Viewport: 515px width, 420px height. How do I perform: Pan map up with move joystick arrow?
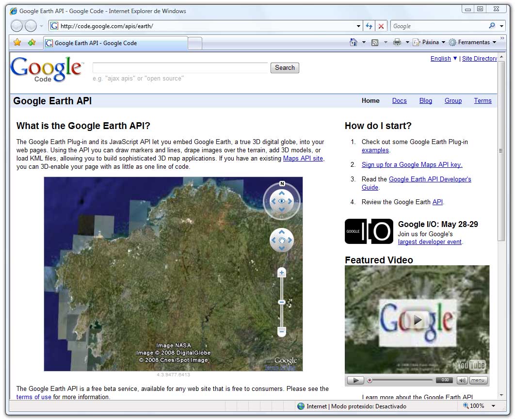(282, 232)
